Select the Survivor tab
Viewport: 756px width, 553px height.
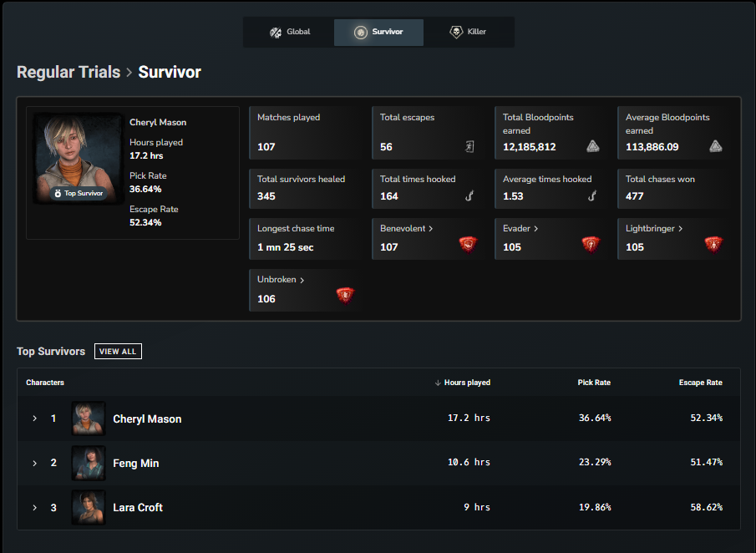click(378, 32)
